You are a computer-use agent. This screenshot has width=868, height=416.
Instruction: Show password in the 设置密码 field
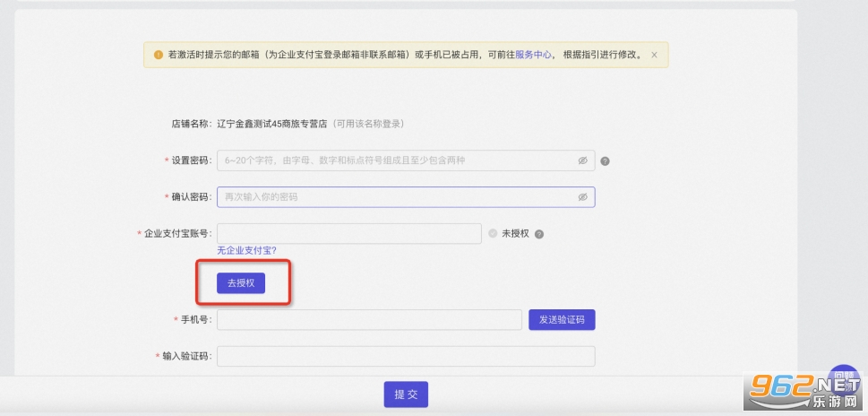(582, 160)
